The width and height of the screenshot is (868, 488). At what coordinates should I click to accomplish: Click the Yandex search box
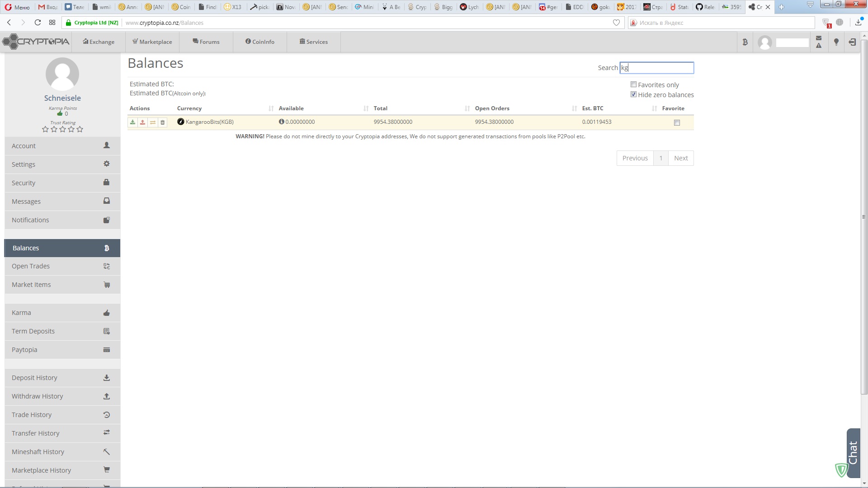point(721,23)
